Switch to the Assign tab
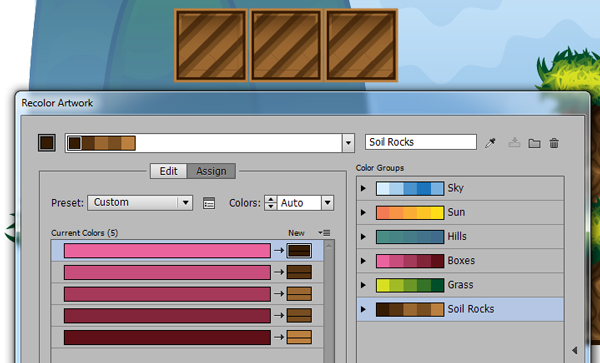Viewport: 600px width, 363px height. pos(211,171)
